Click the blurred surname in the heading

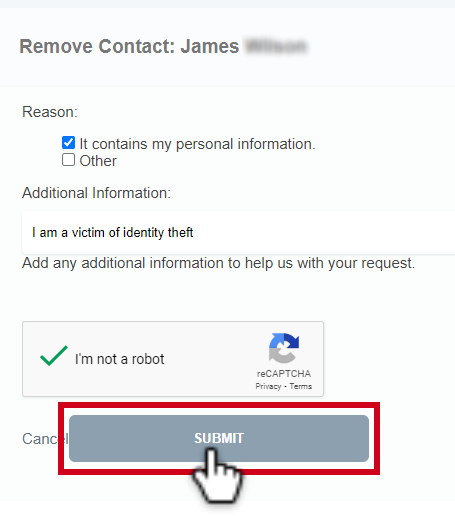[276, 46]
